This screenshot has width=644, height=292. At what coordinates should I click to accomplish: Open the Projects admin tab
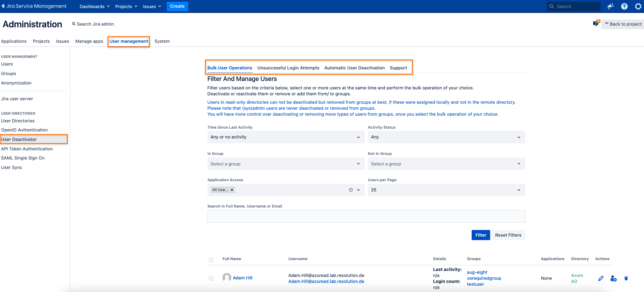(x=41, y=41)
